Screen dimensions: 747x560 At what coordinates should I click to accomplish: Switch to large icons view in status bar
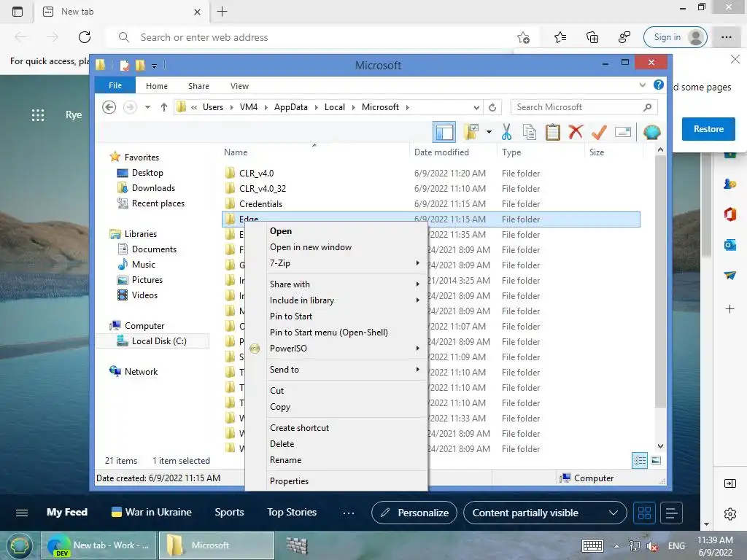pos(656,460)
